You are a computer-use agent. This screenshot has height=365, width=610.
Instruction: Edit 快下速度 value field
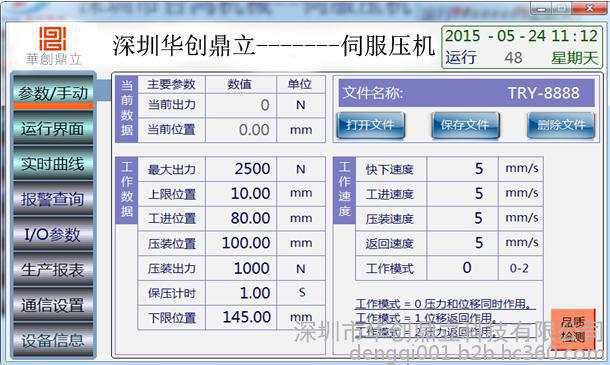coord(463,169)
